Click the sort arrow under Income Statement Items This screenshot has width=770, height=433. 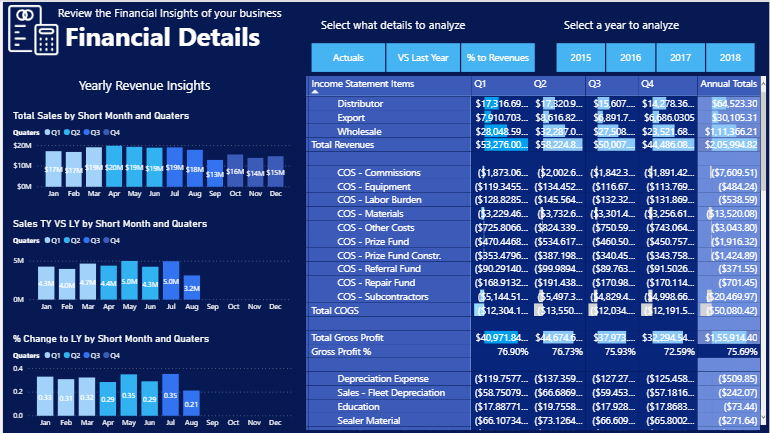[x=317, y=92]
